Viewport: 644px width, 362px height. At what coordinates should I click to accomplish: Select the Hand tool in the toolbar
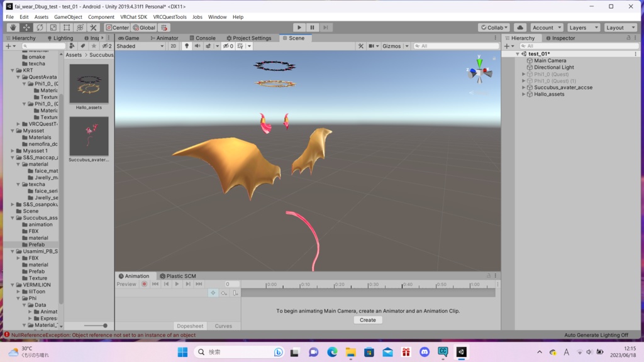tap(13, 28)
